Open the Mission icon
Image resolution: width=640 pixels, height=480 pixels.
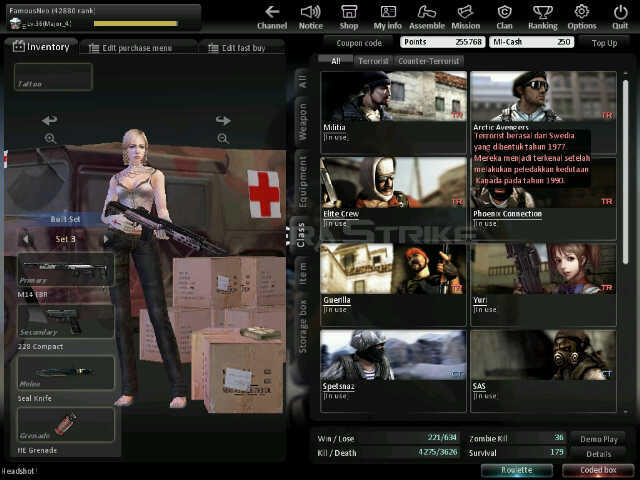pyautogui.click(x=466, y=18)
